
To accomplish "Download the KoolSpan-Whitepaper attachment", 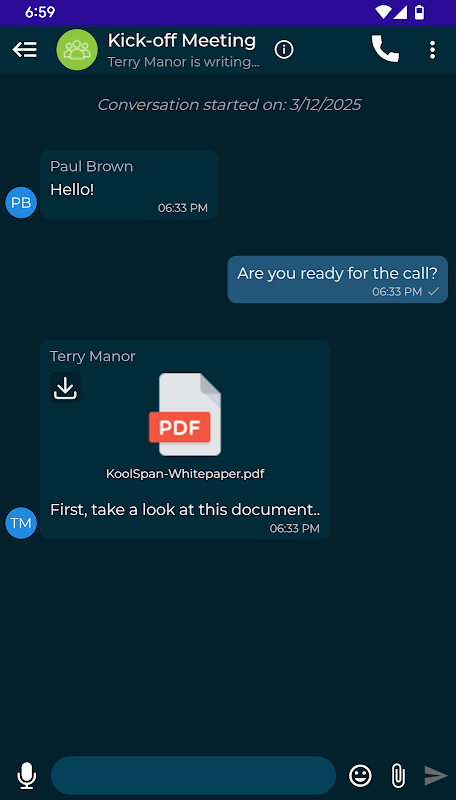I will click(x=65, y=388).
